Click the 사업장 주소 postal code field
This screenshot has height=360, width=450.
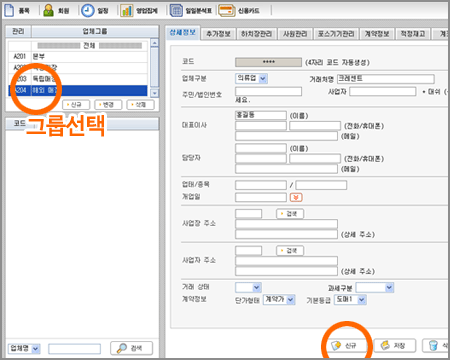248,214
